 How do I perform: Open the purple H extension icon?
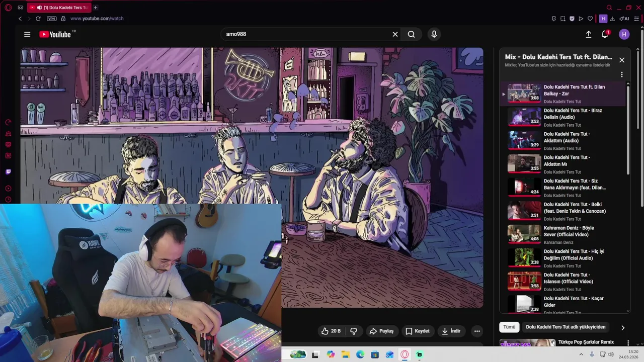click(x=603, y=19)
